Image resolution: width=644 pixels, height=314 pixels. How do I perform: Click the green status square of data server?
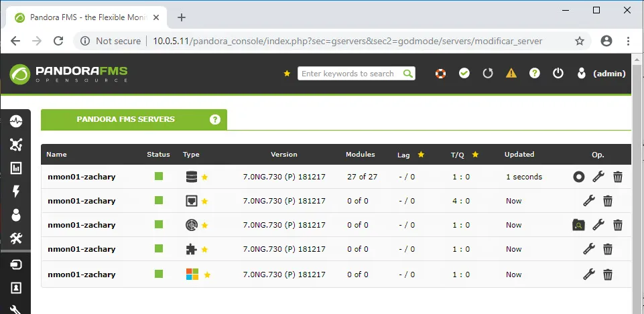click(x=159, y=176)
